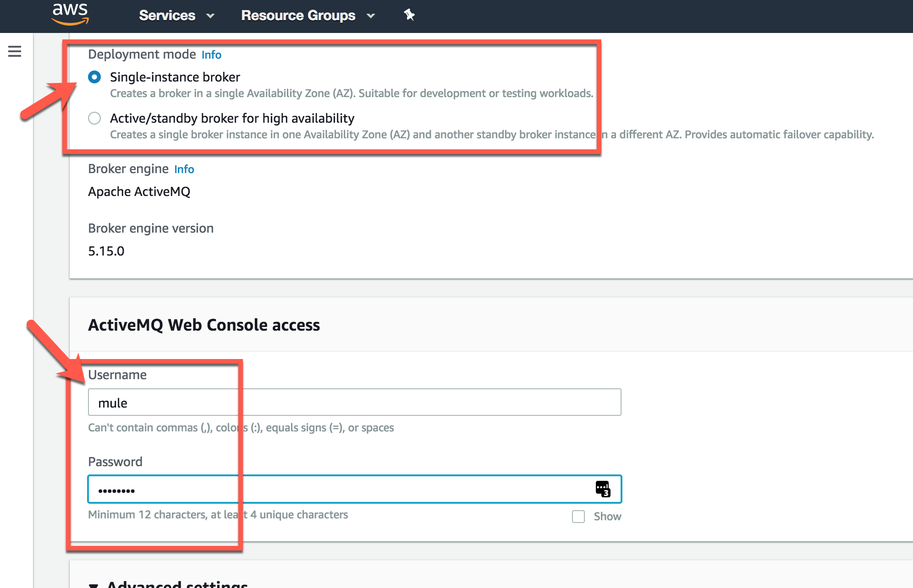Enable the Show password checkbox
The image size is (913, 588).
click(x=578, y=517)
